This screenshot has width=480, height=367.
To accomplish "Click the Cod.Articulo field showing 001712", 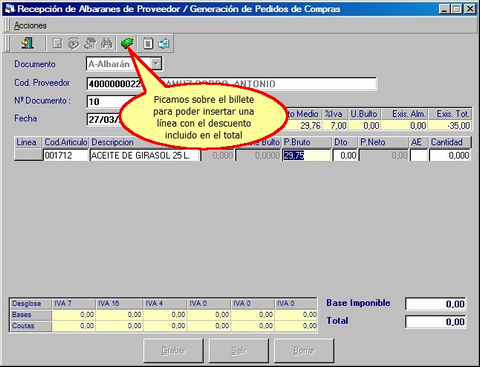I will coord(65,155).
